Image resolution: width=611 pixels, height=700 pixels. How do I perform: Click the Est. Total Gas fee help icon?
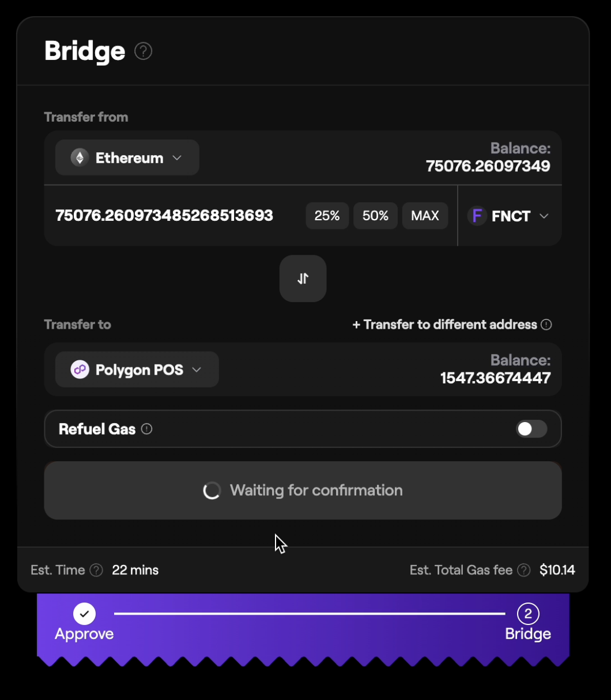pos(523,570)
